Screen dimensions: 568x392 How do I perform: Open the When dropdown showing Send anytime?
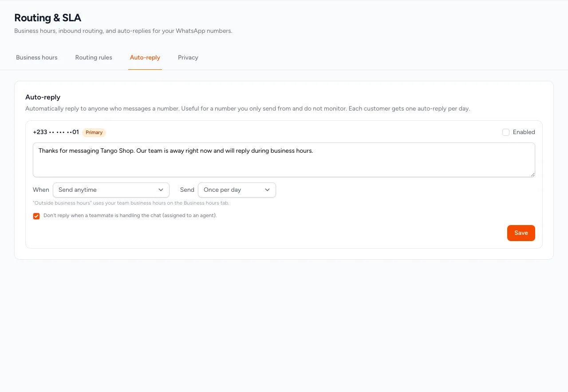pyautogui.click(x=111, y=190)
